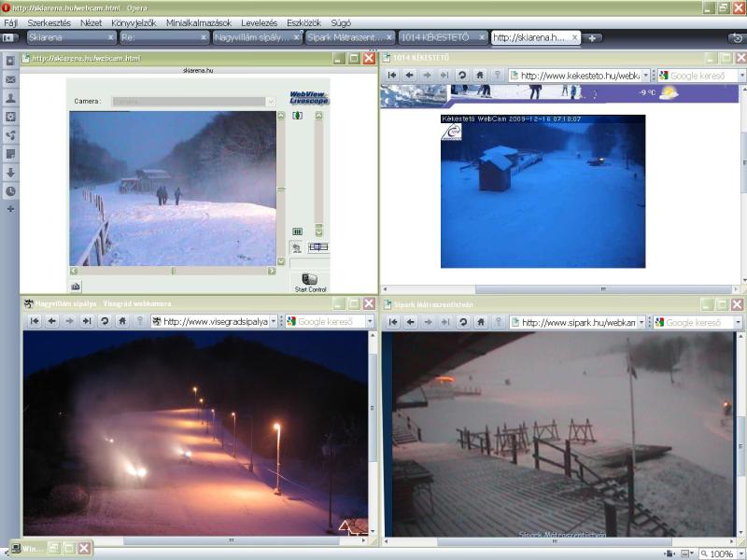This screenshot has height=560, width=747.
Task: Open the Downloads arrow panel in sidebar
Action: 10,172
